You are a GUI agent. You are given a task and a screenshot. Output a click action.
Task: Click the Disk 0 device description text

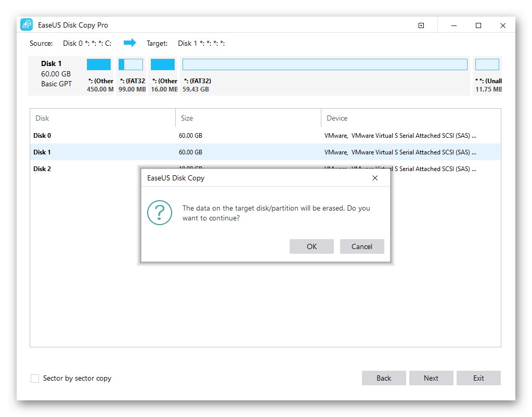click(400, 135)
